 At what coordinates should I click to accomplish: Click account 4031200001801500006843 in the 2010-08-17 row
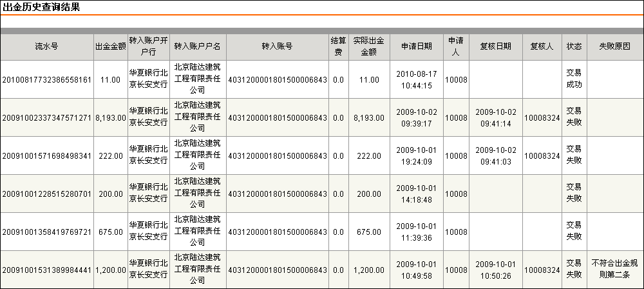(277, 80)
